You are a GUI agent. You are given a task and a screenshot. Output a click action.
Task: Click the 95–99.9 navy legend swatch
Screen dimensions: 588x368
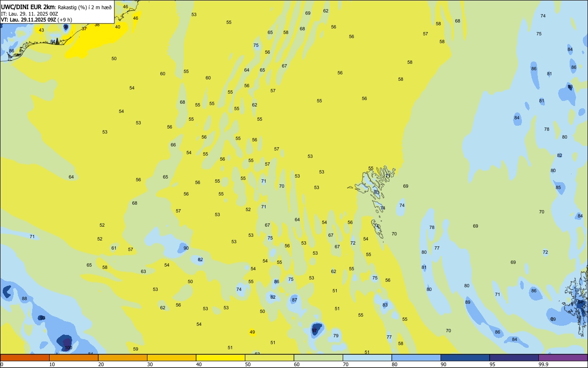point(514,357)
